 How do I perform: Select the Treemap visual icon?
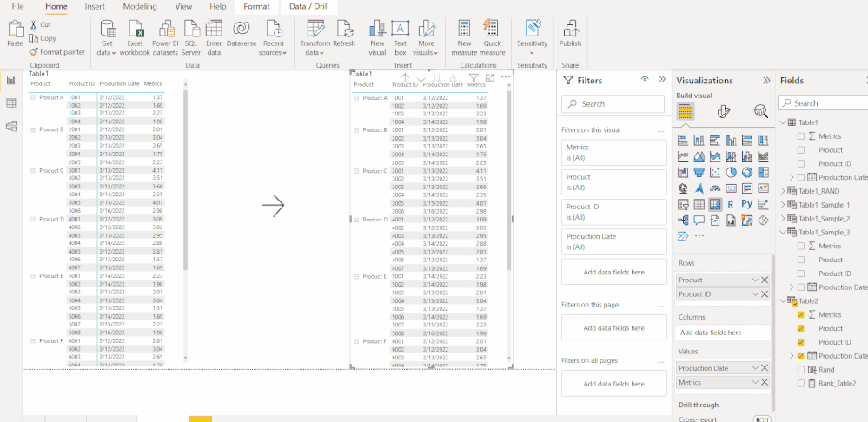click(x=763, y=173)
